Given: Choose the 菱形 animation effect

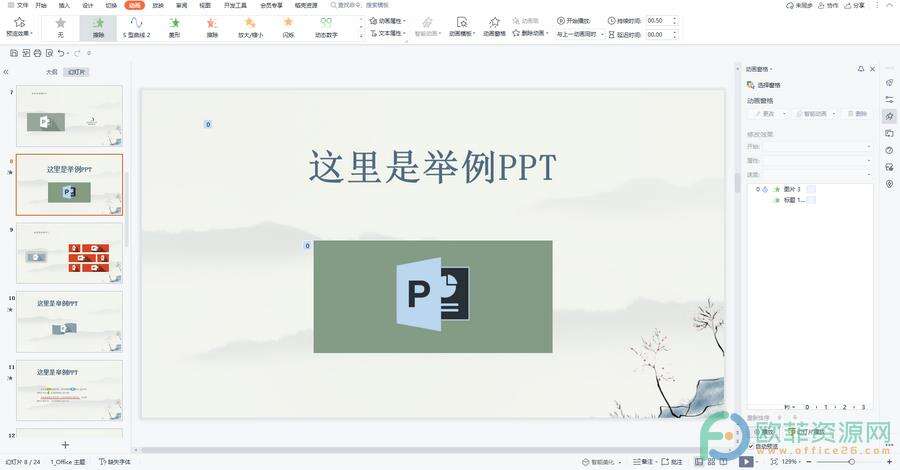Looking at the screenshot, I should pos(174,28).
